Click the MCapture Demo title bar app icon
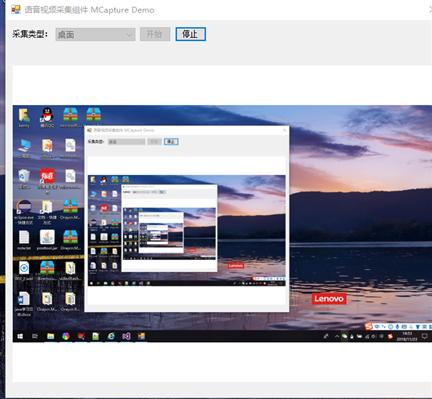This screenshot has height=399, width=432. 16,9
